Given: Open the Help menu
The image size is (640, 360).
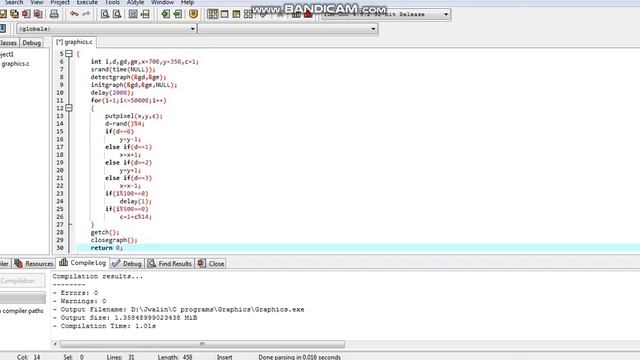Looking at the screenshot, I should (x=187, y=2).
